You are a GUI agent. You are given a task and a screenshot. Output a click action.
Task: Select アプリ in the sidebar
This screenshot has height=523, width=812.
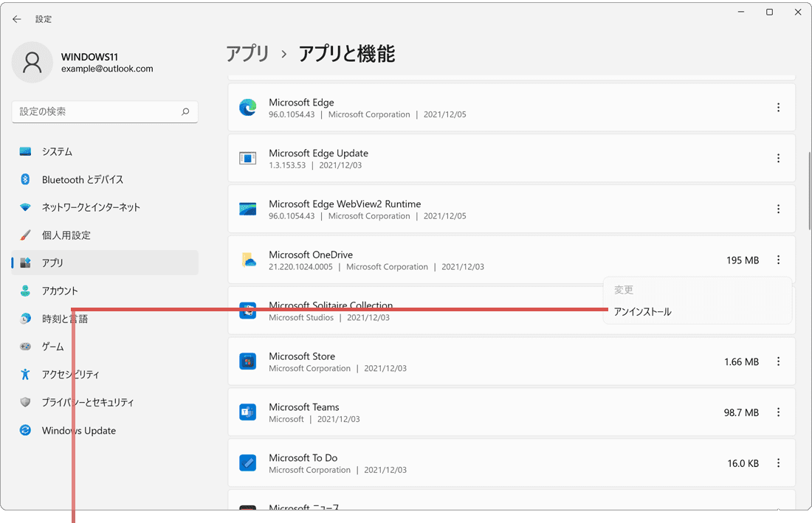click(x=105, y=263)
